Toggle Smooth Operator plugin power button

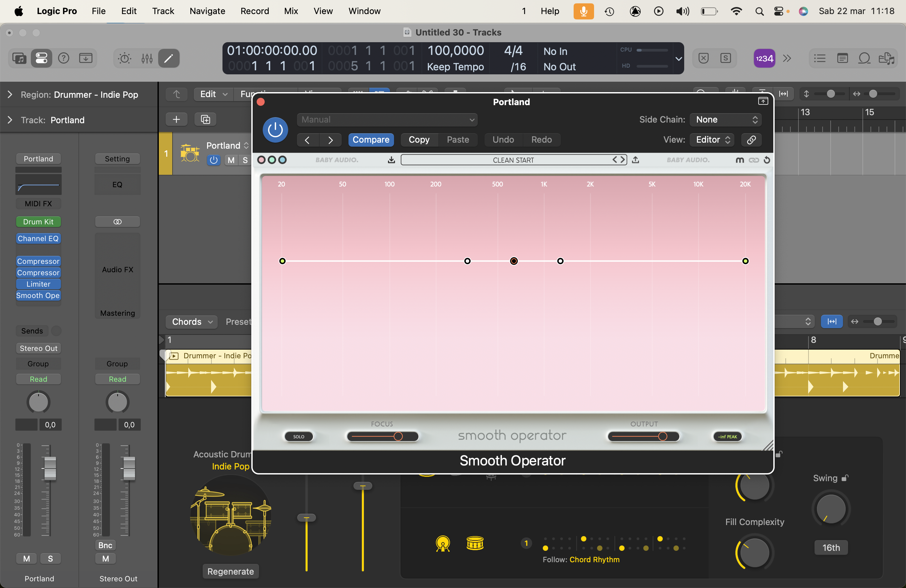275,130
